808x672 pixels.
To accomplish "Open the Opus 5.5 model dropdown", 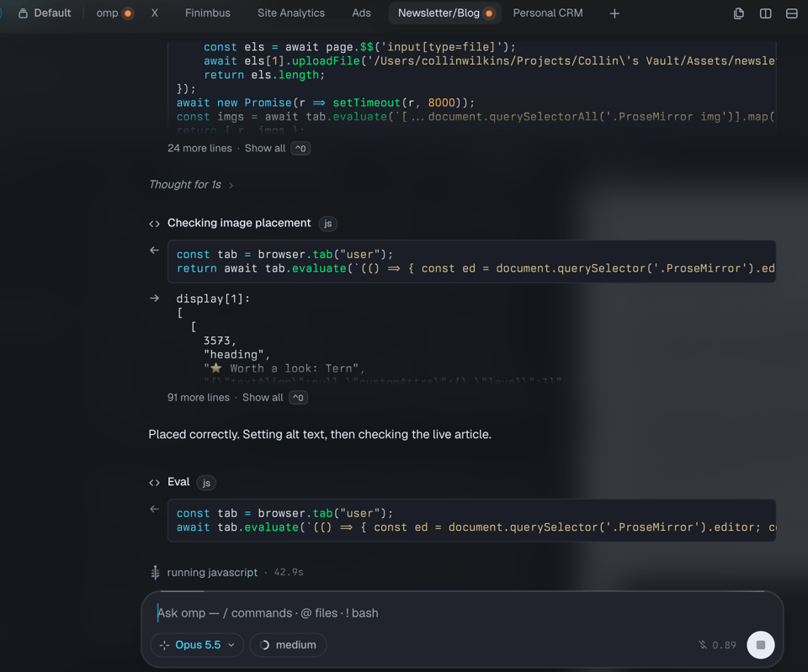I will point(197,645).
